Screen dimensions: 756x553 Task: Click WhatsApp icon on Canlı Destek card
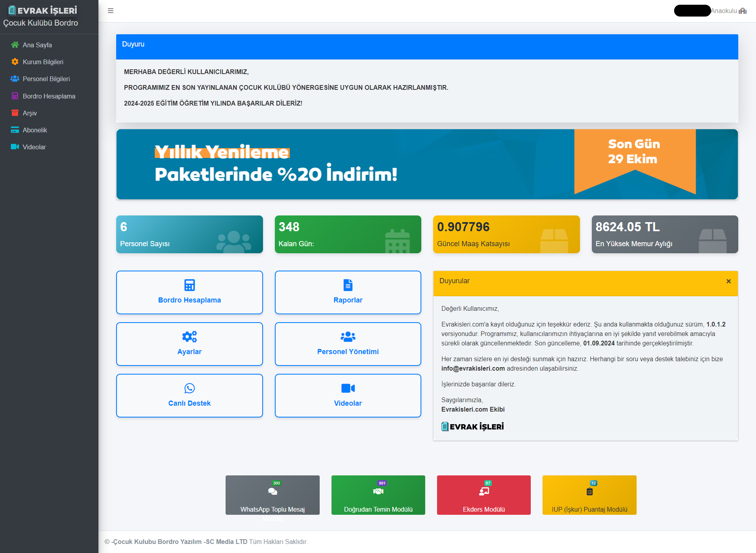pos(189,388)
